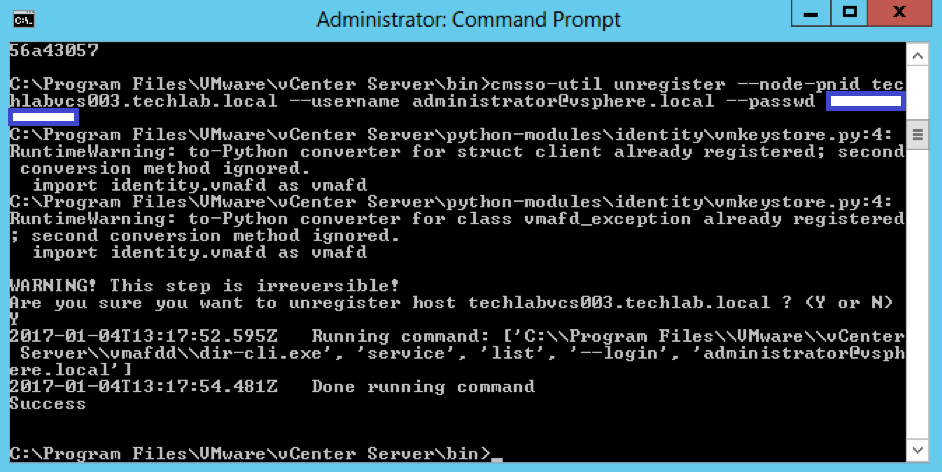Viewport: 942px width, 472px height.
Task: Click the redacted box on the wrapped line
Action: click(43, 116)
